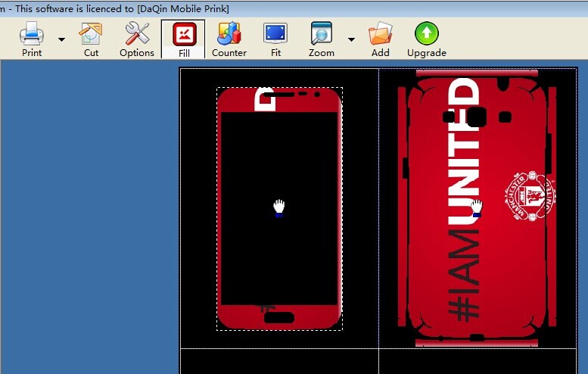The height and width of the screenshot is (374, 588).
Task: Open the Counter tool
Action: pyautogui.click(x=229, y=34)
